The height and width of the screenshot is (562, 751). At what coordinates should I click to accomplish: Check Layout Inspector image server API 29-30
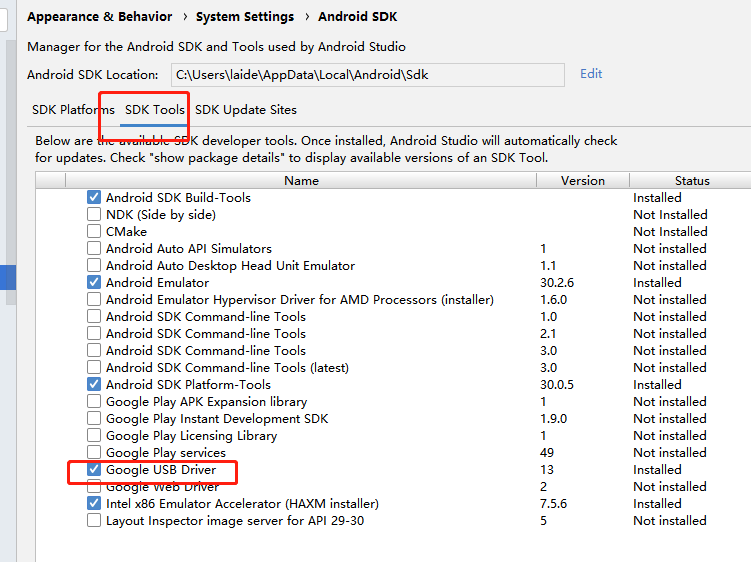tap(94, 520)
